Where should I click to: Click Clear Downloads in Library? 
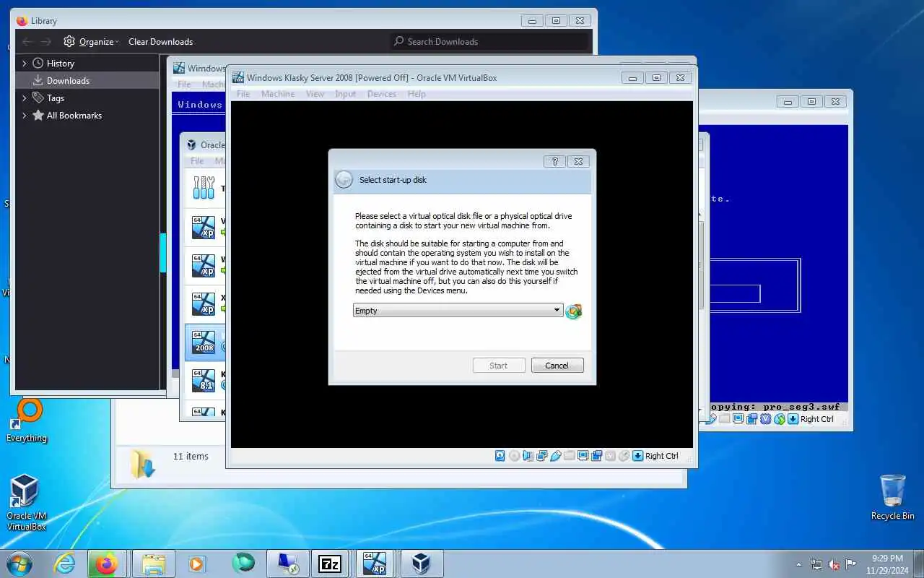[160, 41]
